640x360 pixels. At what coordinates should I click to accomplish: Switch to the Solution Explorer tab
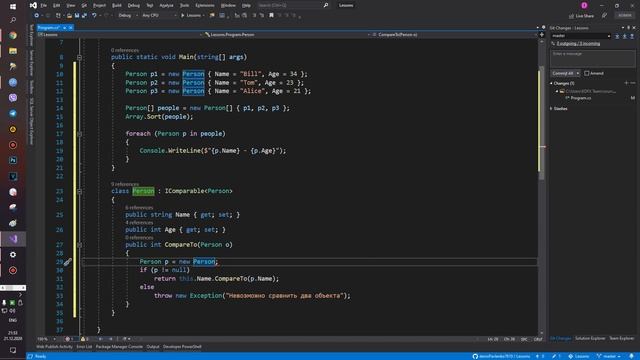pos(590,338)
